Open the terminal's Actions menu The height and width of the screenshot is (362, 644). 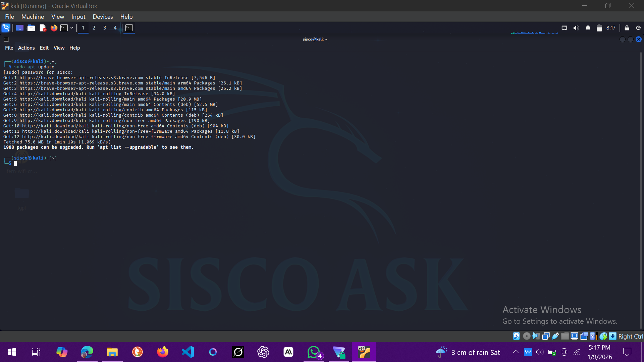tap(26, 48)
